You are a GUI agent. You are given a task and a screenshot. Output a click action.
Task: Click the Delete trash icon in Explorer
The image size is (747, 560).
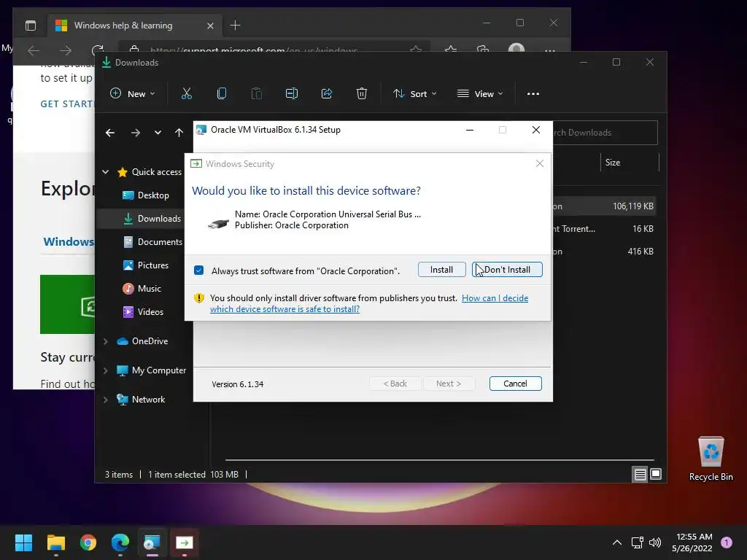pyautogui.click(x=362, y=94)
